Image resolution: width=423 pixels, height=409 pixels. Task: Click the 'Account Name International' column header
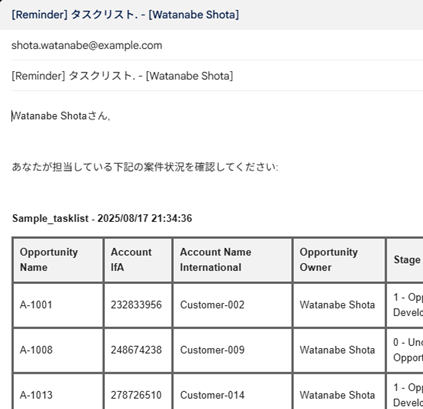click(233, 260)
